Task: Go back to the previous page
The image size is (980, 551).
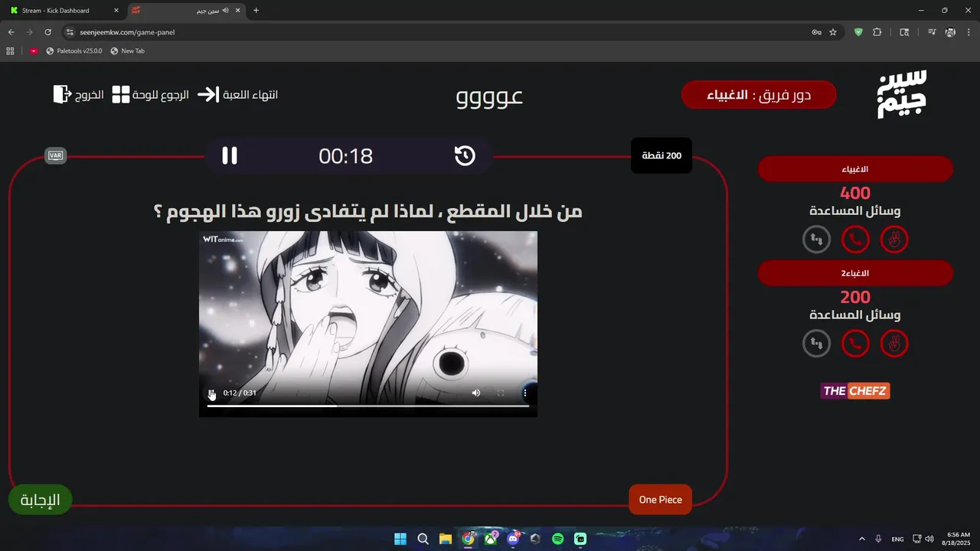Action: pyautogui.click(x=11, y=32)
